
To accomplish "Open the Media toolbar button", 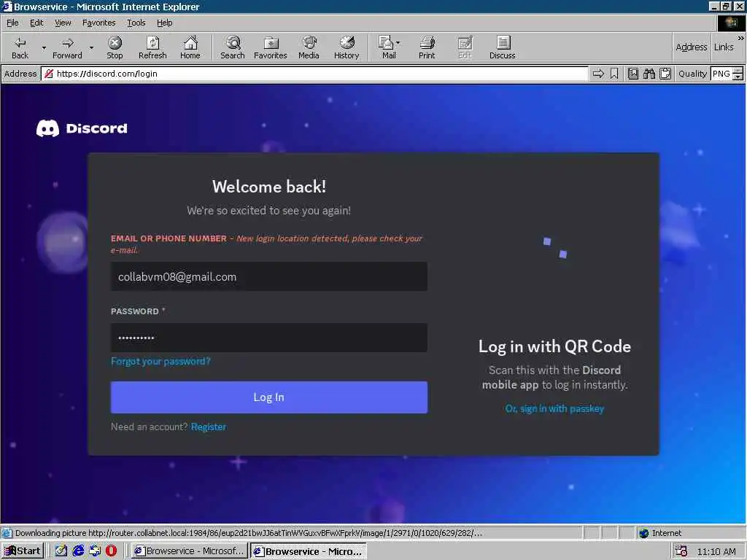I will point(309,47).
